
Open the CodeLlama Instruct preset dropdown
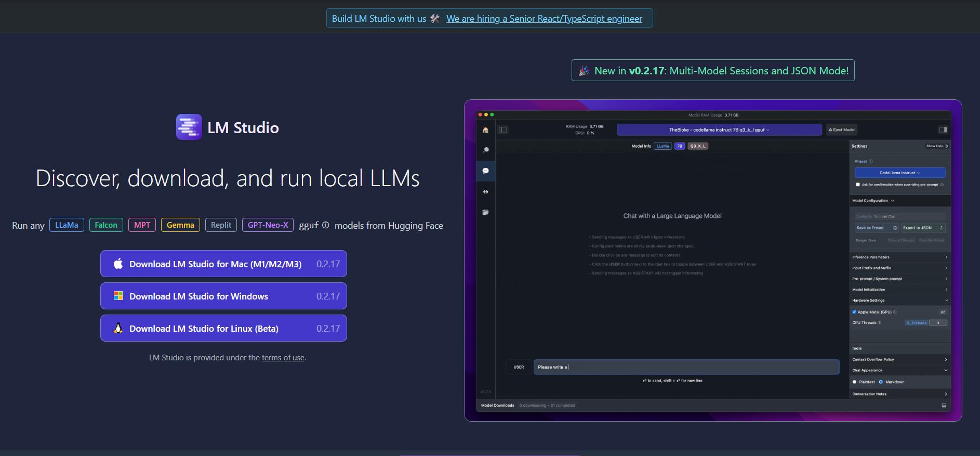[899, 173]
